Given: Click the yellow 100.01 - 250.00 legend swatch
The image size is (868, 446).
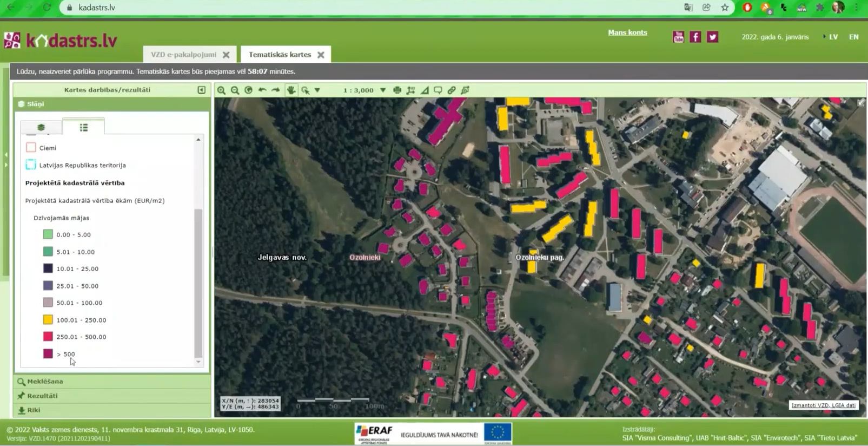Looking at the screenshot, I should (48, 320).
